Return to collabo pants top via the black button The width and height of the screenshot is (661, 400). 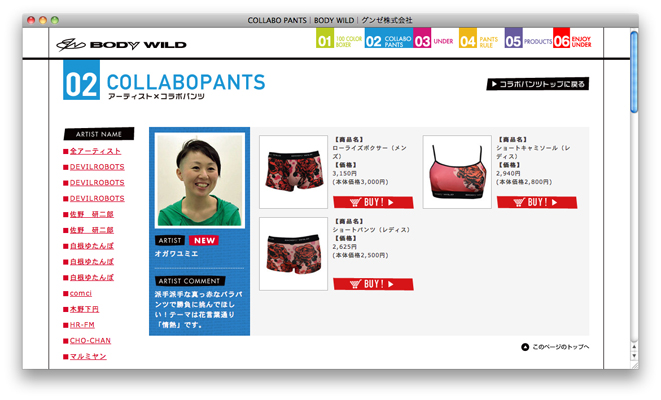[x=538, y=84]
